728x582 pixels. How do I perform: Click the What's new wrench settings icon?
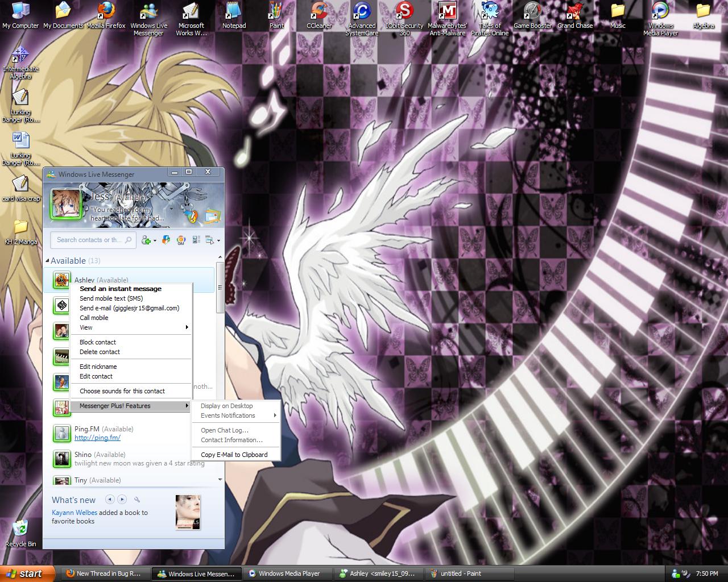point(137,500)
